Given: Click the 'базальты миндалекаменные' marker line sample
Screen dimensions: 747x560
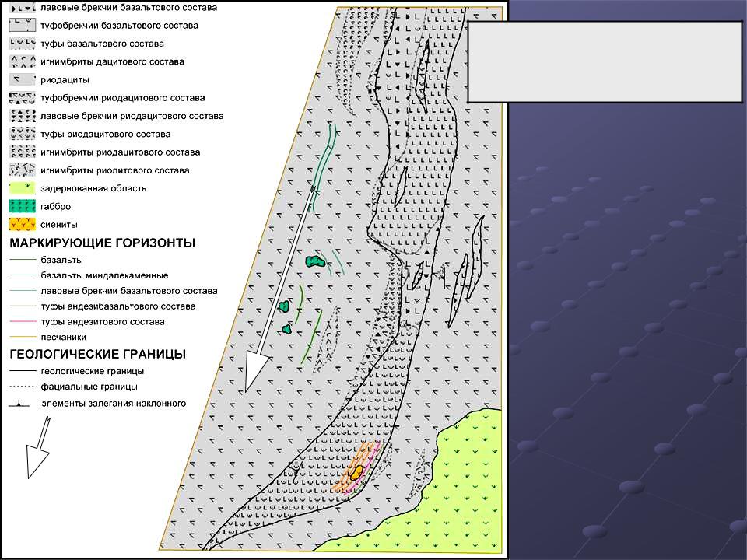Looking at the screenshot, I should (x=23, y=275).
